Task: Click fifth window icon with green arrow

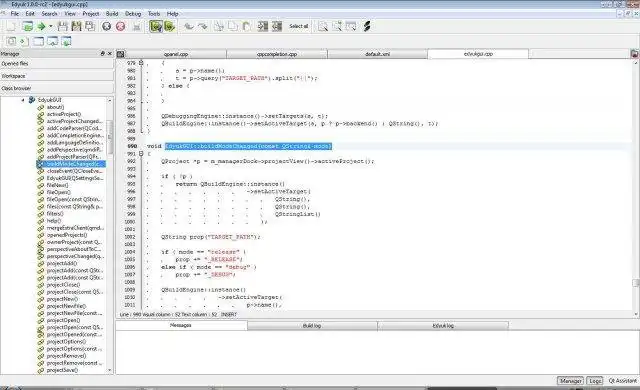Action: (x=66, y=41)
